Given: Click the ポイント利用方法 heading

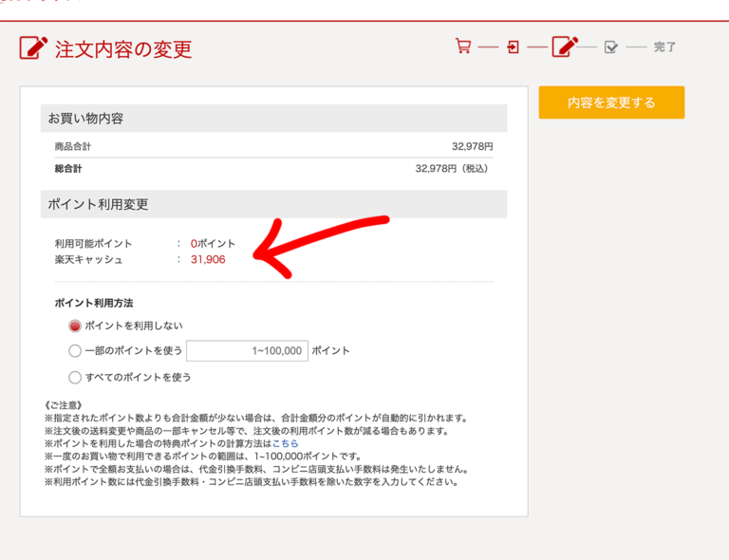Looking at the screenshot, I should coord(94,303).
